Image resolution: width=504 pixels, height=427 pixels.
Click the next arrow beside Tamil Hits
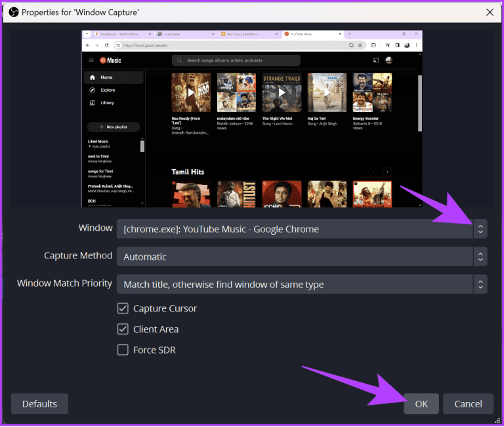coord(387,172)
